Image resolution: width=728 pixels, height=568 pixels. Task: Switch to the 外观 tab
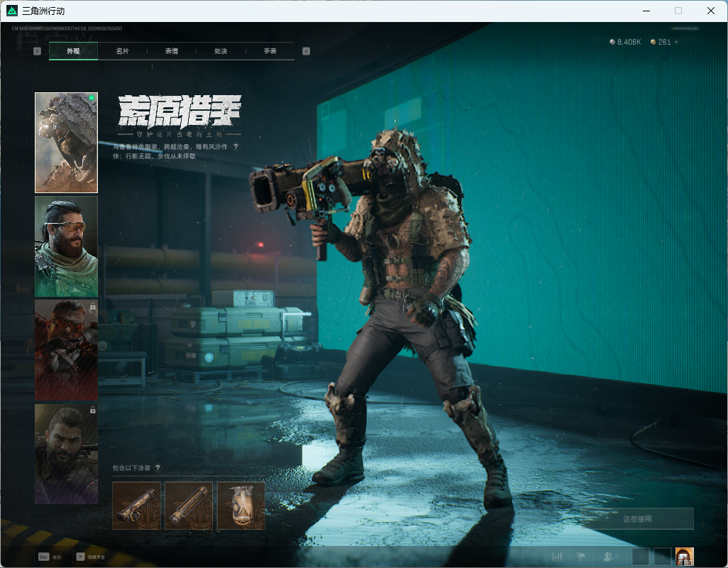click(x=73, y=51)
